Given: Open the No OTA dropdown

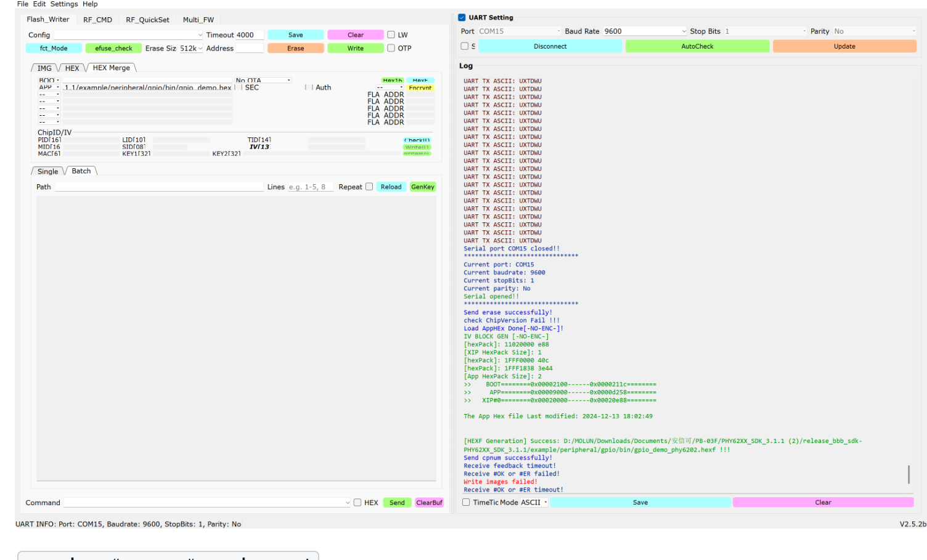Looking at the screenshot, I should pos(263,80).
